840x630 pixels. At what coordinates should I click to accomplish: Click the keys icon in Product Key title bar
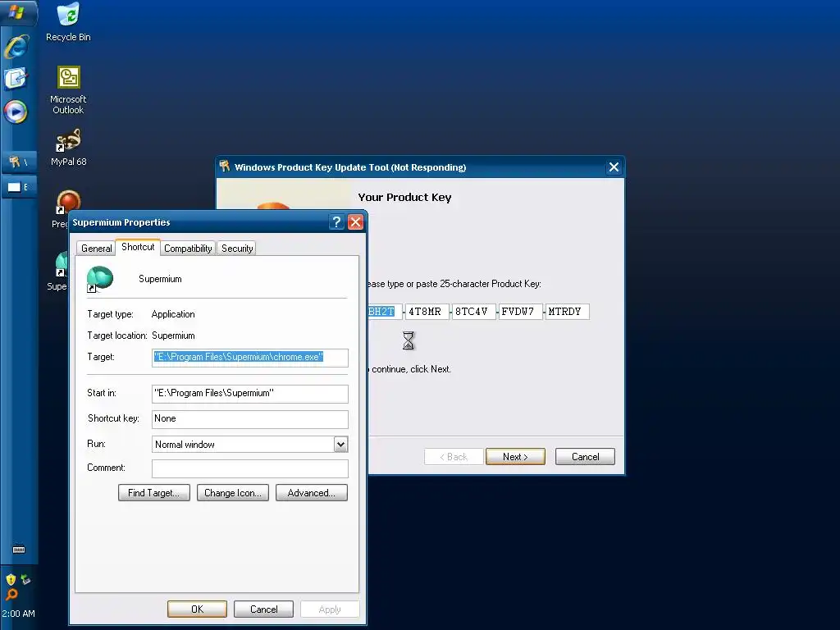225,167
